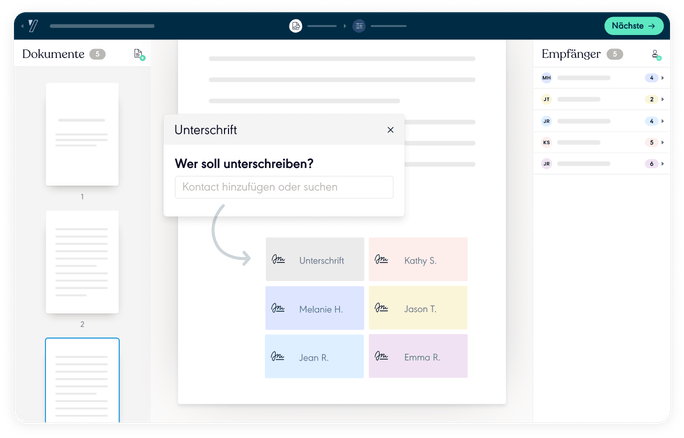Expand the KS recipient row arrow
This screenshot has width=684, height=438.
[662, 142]
